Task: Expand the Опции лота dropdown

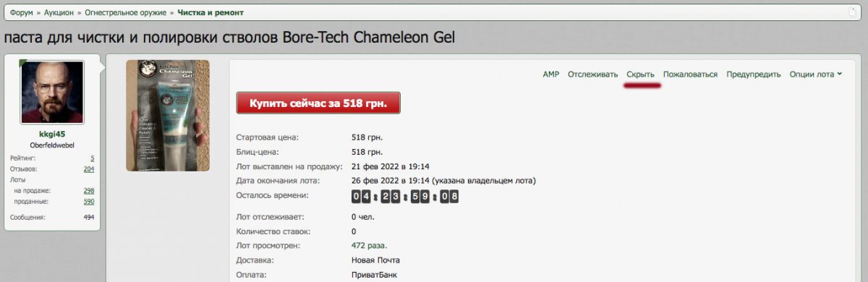Action: (x=816, y=74)
